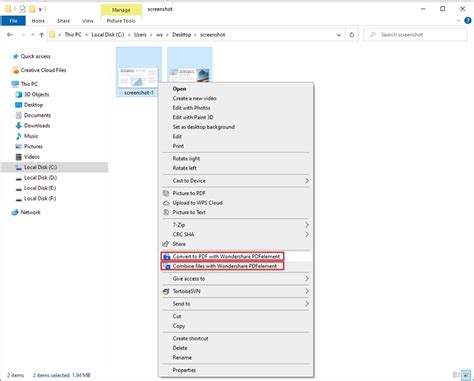The width and height of the screenshot is (474, 381).
Task: Switch to the Share ribbon tab
Action: tap(63, 21)
